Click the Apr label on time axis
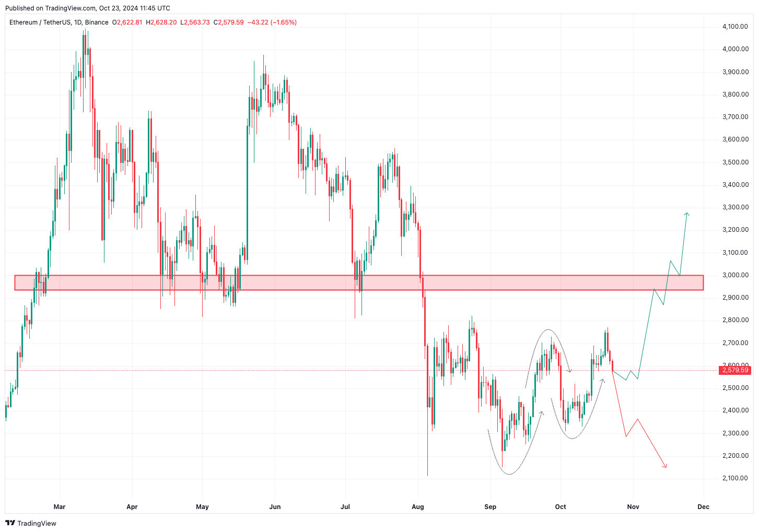The height and width of the screenshot is (532, 759). pos(132,506)
